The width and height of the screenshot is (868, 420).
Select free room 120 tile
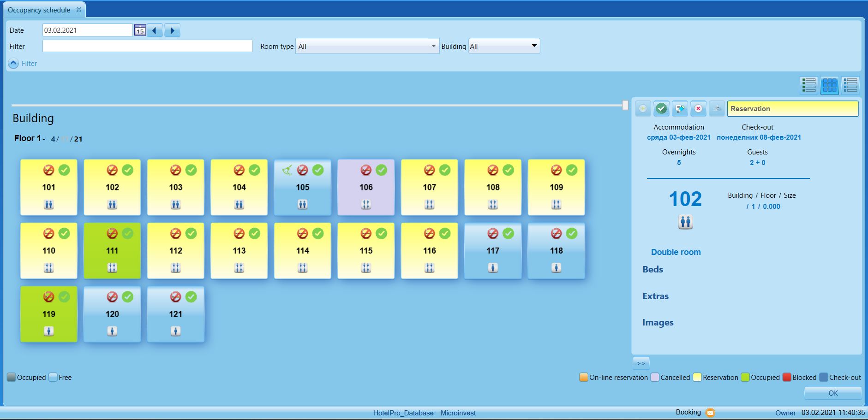pyautogui.click(x=112, y=314)
